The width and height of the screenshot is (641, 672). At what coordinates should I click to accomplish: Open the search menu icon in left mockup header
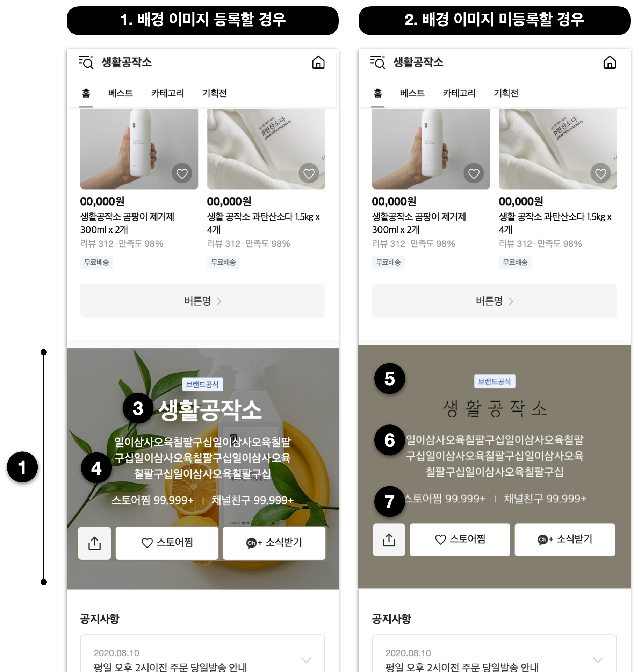[86, 62]
